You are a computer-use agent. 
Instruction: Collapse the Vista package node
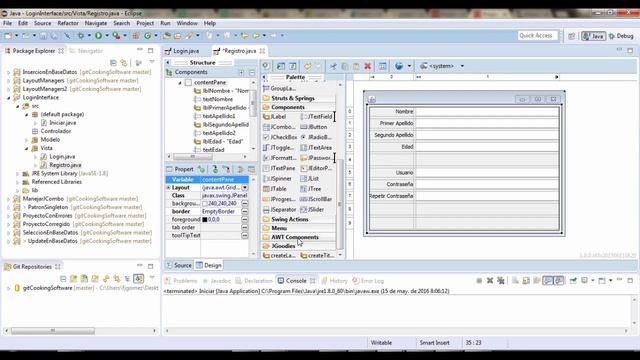click(27, 148)
